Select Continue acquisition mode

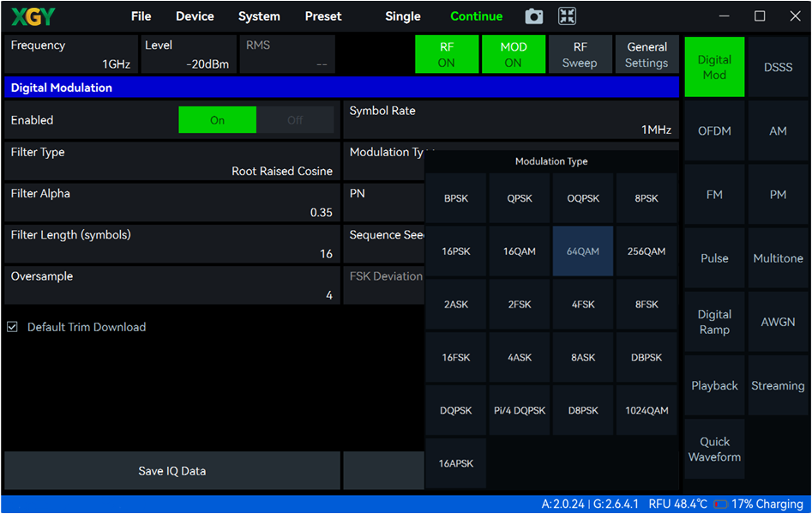(477, 16)
